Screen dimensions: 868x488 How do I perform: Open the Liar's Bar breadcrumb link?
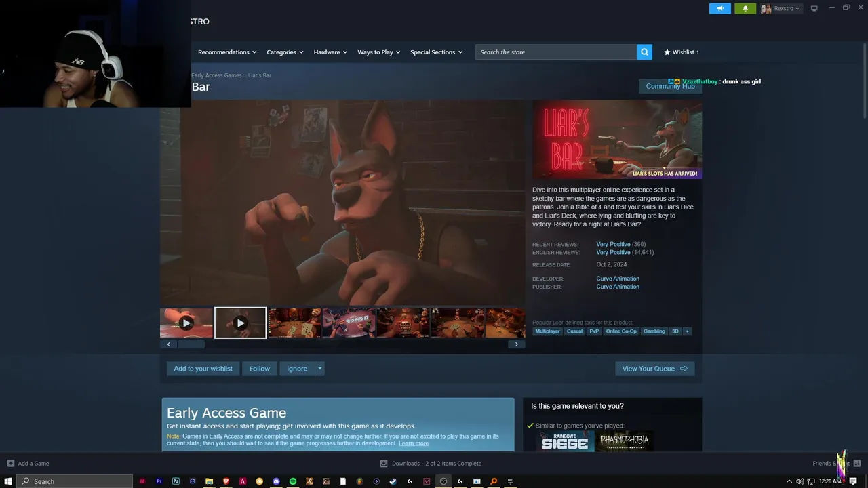tap(260, 75)
